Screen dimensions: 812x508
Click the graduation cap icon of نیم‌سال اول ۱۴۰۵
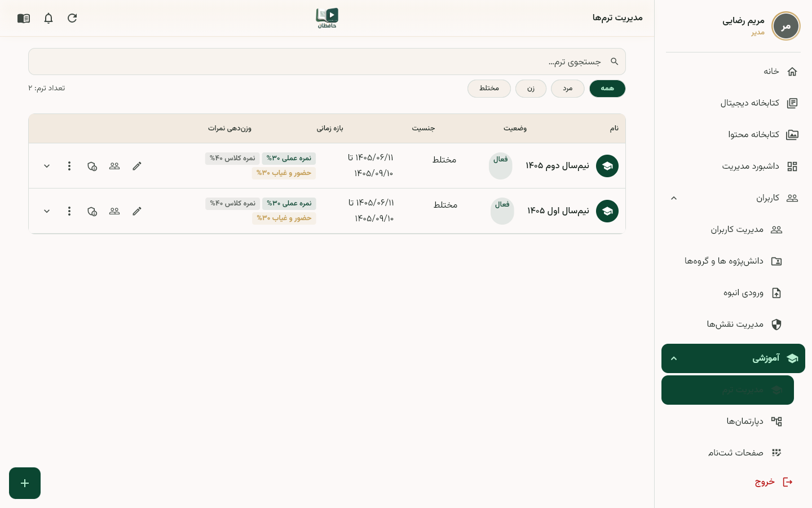(607, 211)
